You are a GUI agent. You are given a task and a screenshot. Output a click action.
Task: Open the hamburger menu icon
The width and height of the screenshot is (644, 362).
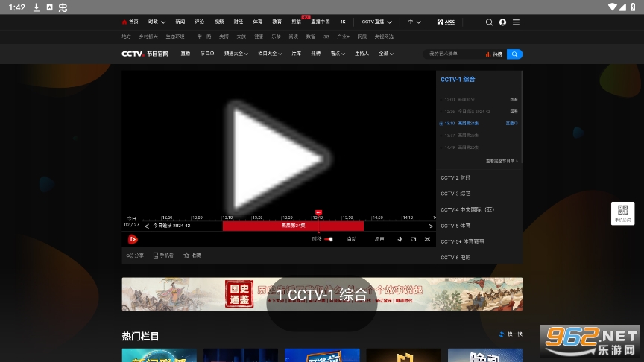[x=516, y=22]
